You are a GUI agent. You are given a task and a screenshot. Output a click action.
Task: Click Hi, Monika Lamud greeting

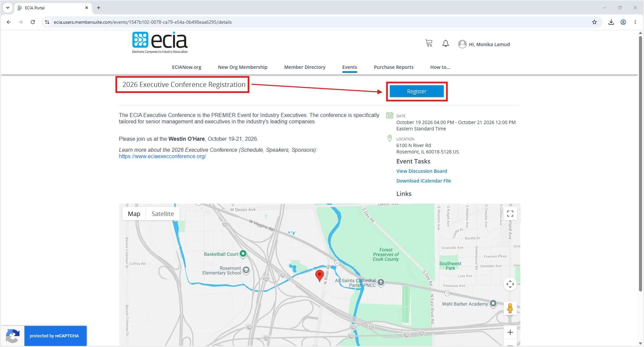[489, 44]
